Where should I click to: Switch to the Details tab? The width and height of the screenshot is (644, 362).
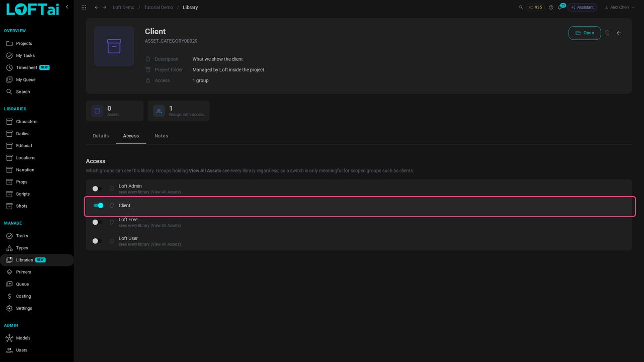pos(101,136)
